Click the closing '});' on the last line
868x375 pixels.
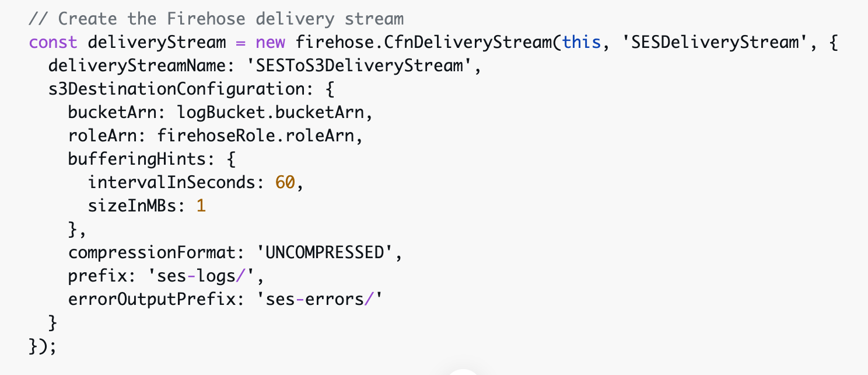43,346
